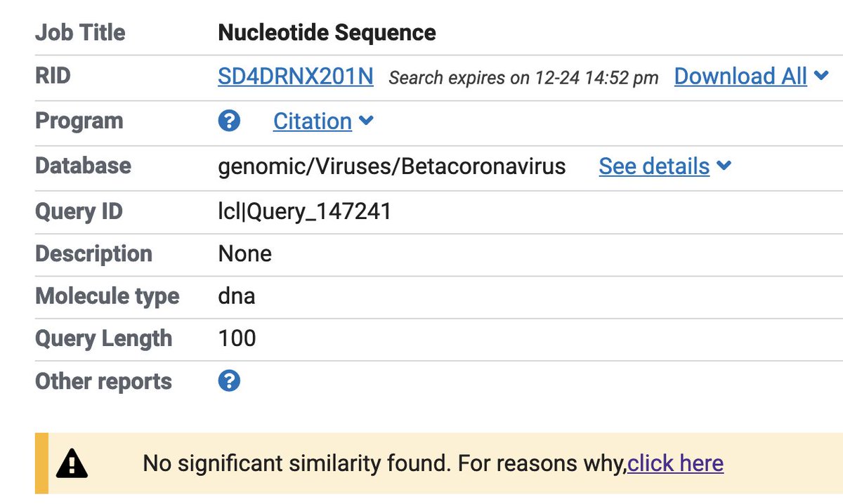Follow the 'click here' reasons link
The image size is (843, 504).
tap(675, 463)
